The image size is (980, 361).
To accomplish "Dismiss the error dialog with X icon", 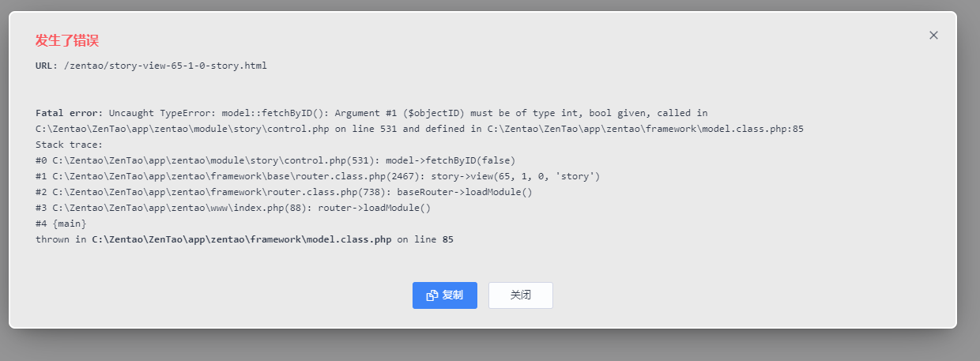I will coord(933,36).
